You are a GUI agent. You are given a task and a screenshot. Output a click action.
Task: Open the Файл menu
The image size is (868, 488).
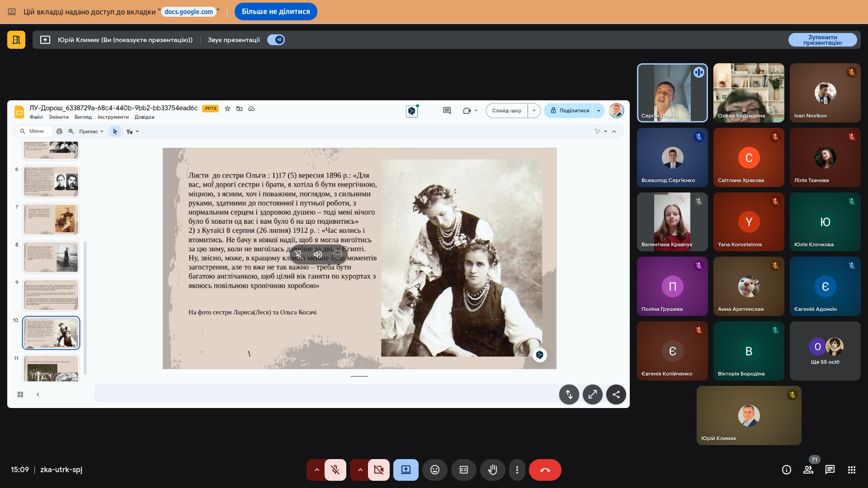pyautogui.click(x=36, y=117)
